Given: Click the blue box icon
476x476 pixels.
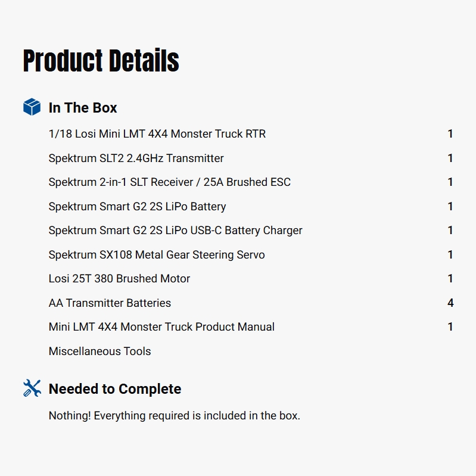Looking at the screenshot, I should tap(32, 107).
